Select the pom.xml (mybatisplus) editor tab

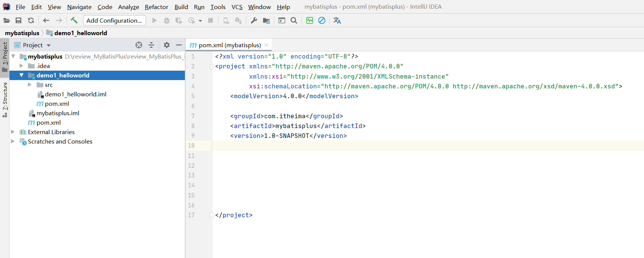(x=229, y=45)
